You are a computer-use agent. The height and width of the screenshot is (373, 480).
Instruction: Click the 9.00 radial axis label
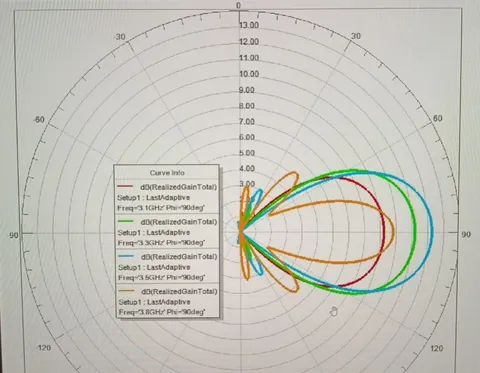click(247, 90)
